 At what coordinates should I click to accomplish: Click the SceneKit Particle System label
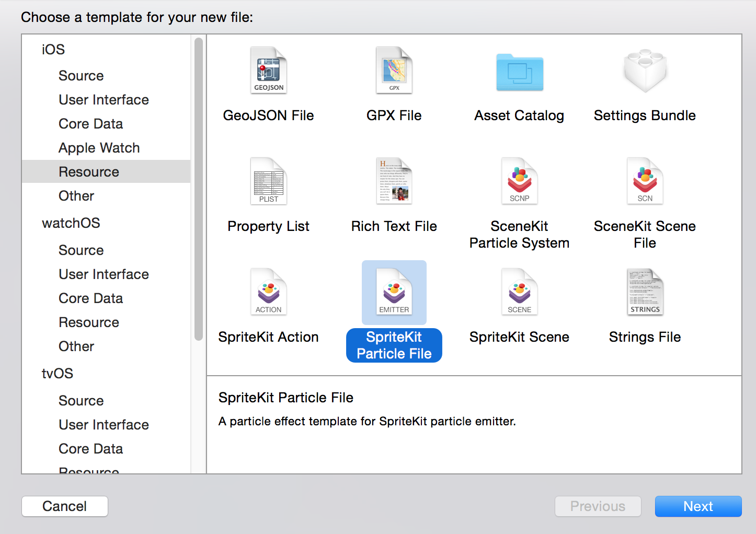pyautogui.click(x=519, y=235)
